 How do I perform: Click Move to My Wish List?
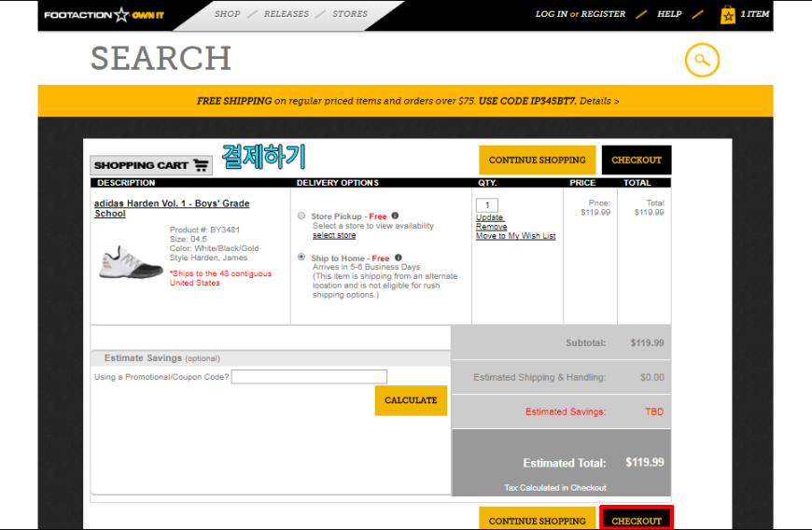click(x=516, y=236)
